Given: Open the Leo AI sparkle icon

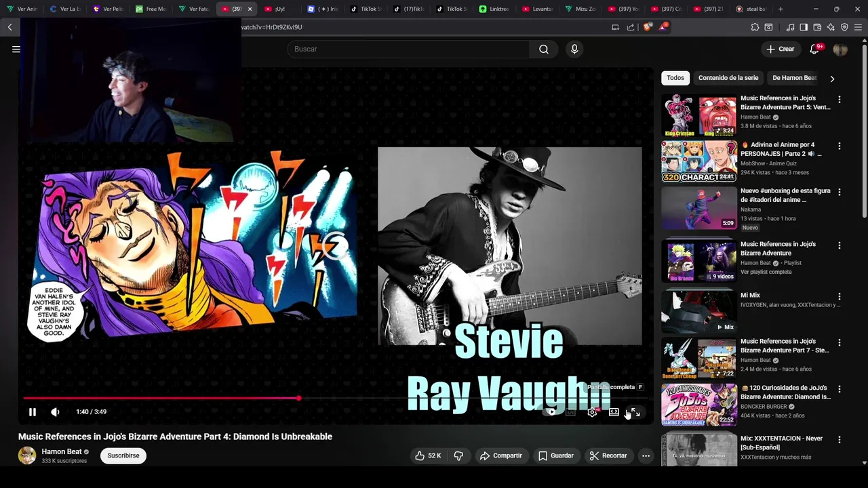Looking at the screenshot, I should click(831, 27).
